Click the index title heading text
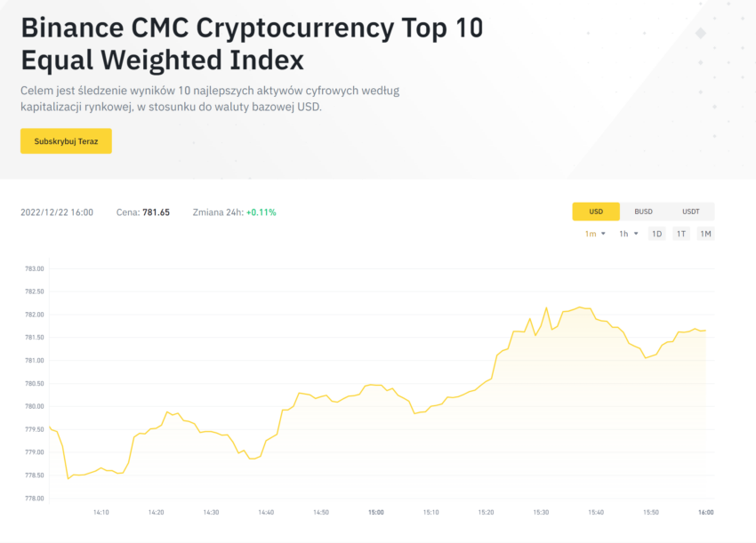This screenshot has height=543, width=756. click(252, 44)
